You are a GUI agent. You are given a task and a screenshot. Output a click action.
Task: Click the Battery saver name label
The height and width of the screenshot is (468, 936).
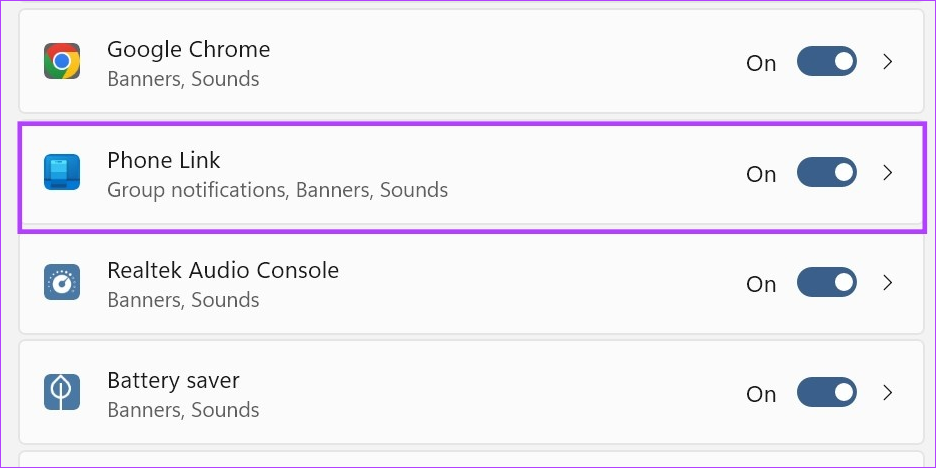(x=174, y=381)
